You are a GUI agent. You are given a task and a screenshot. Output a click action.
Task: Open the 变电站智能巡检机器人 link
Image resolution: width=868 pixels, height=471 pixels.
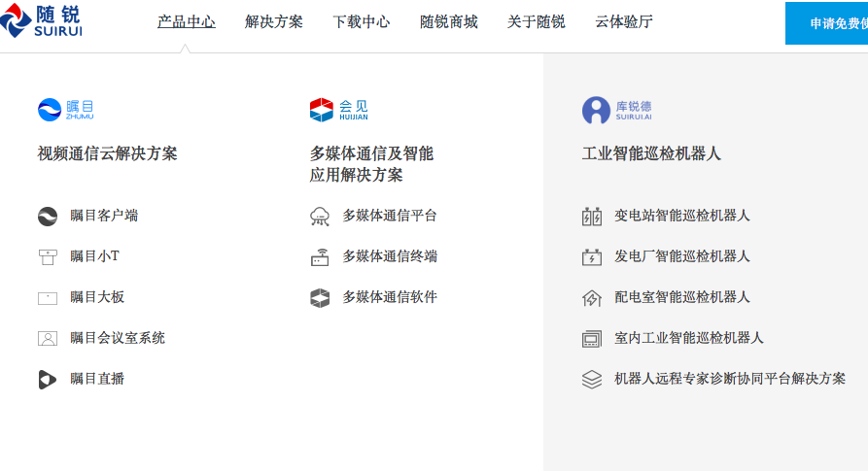[x=682, y=216]
